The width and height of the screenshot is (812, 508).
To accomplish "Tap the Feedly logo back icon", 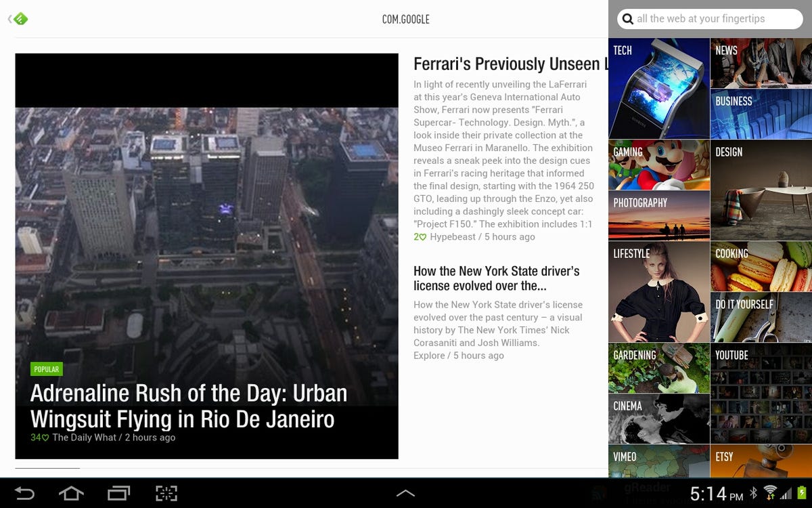I will point(20,19).
